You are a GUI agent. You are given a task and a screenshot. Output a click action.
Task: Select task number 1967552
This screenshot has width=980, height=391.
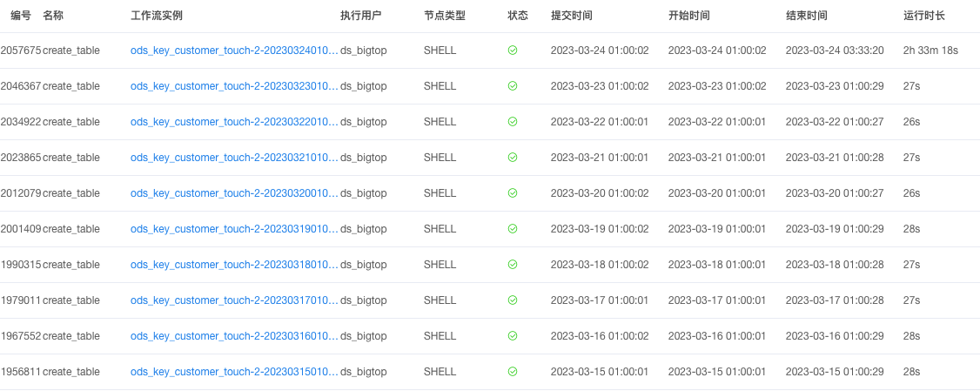click(x=21, y=336)
